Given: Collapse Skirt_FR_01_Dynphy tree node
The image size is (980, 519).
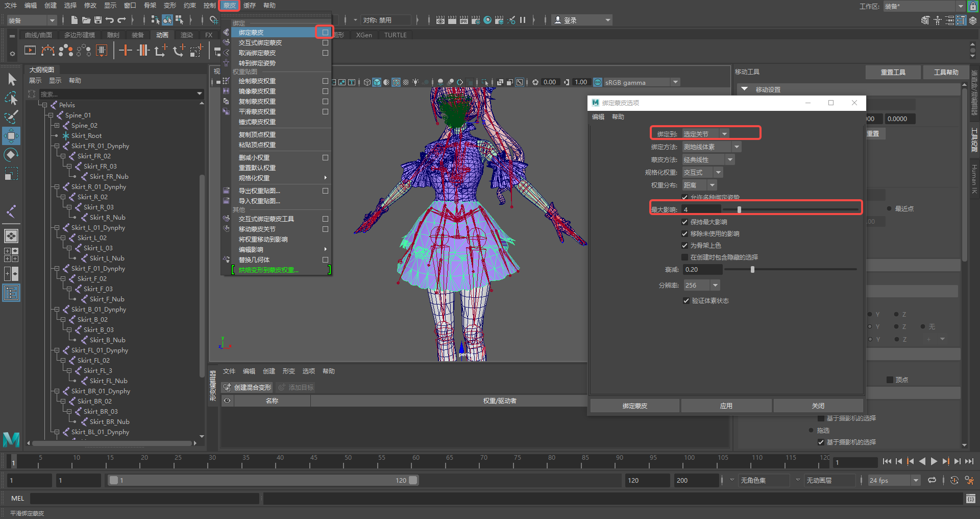Looking at the screenshot, I should click(57, 146).
